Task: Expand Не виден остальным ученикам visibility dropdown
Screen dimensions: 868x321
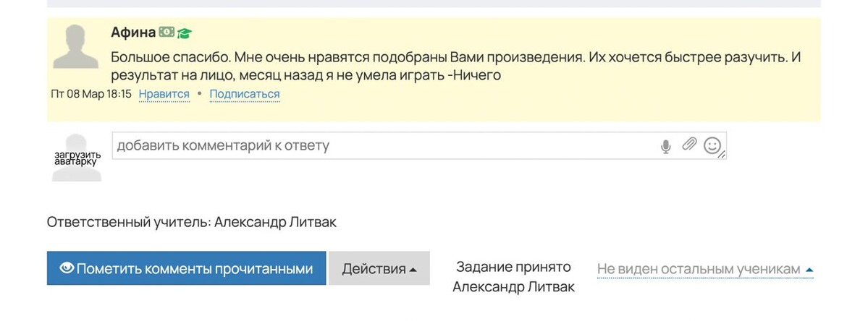Action: tap(705, 269)
